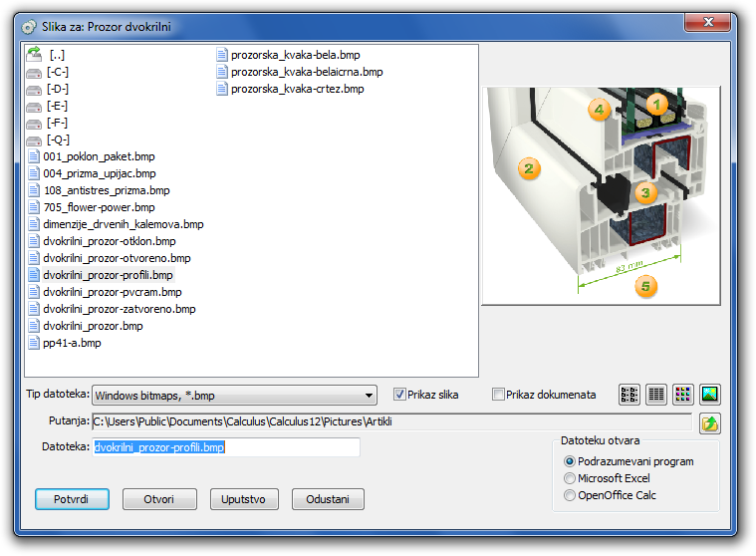756x556 pixels.
Task: Choose the OpenOffice Calc radio option
Action: coord(570,495)
